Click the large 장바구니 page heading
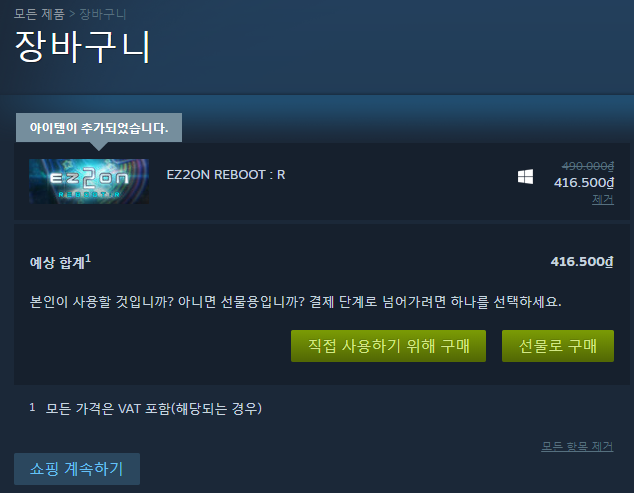 83,47
